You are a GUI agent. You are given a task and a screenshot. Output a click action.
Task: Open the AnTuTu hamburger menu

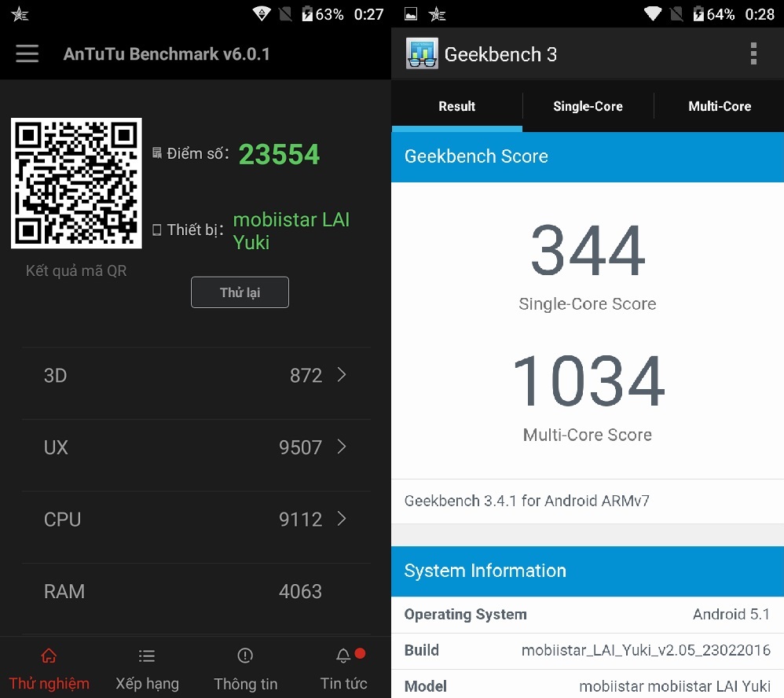27,53
